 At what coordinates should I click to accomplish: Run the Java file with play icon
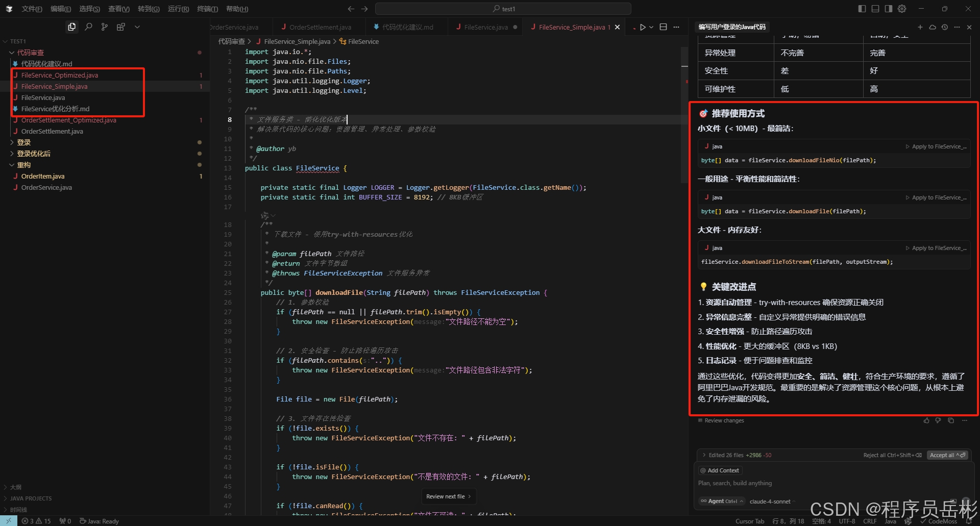coord(643,27)
